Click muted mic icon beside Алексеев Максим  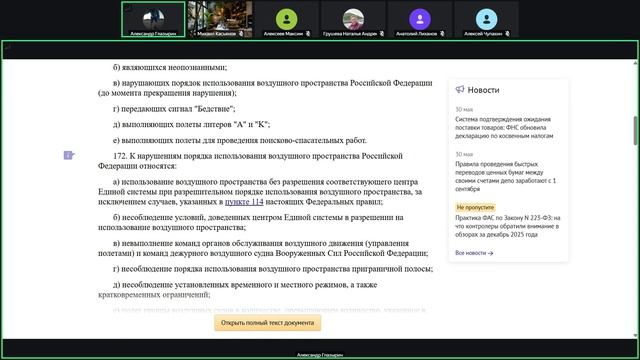(x=308, y=34)
